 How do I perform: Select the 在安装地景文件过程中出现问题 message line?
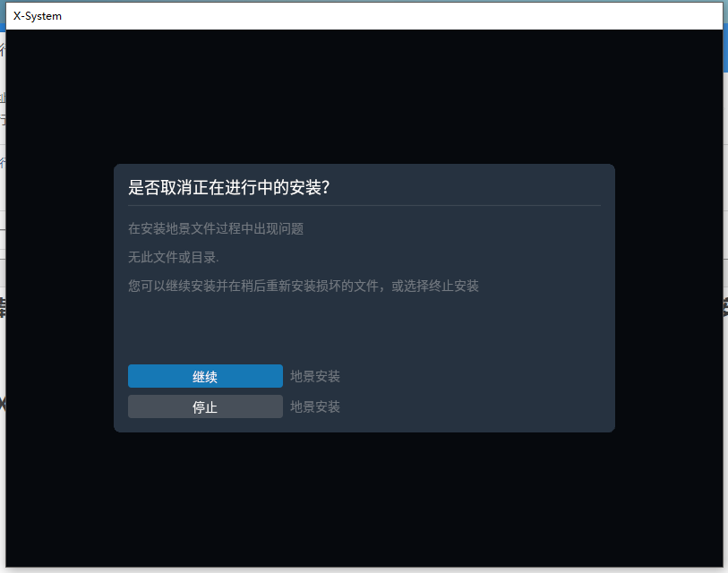(216, 228)
